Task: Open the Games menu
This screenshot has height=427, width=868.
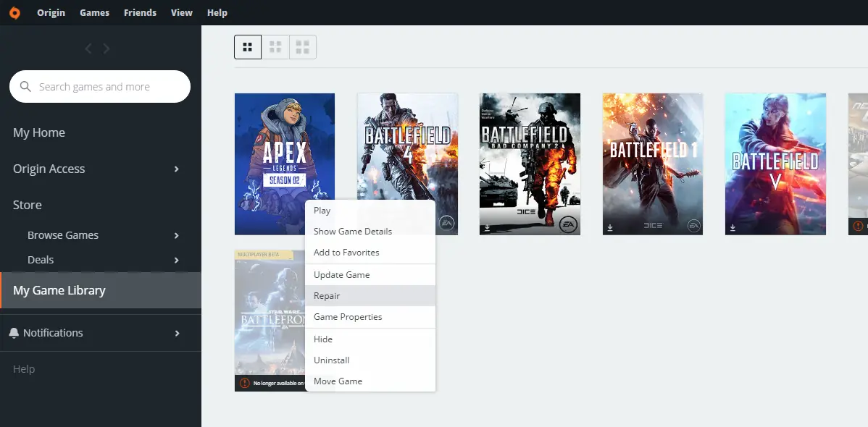Action: point(94,12)
